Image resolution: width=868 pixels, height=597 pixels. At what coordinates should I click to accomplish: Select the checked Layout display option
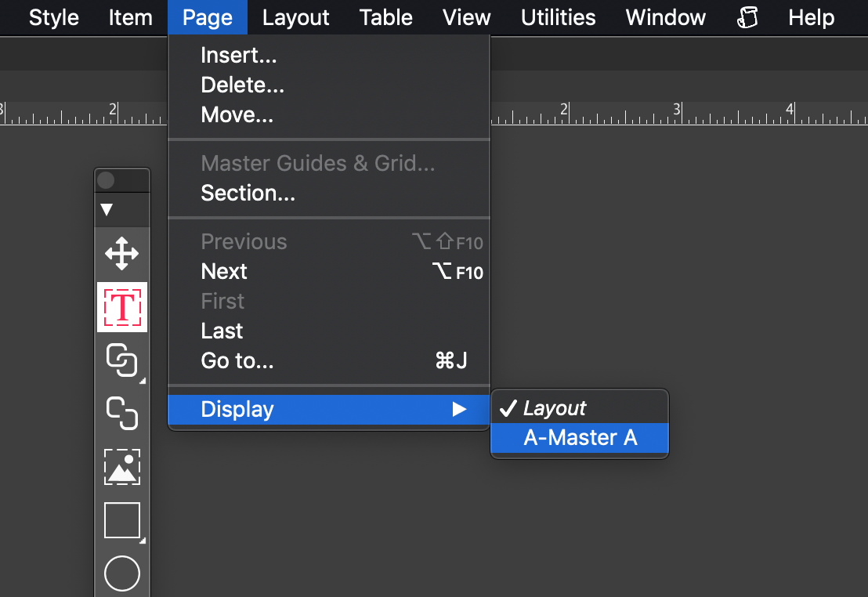[x=580, y=408]
